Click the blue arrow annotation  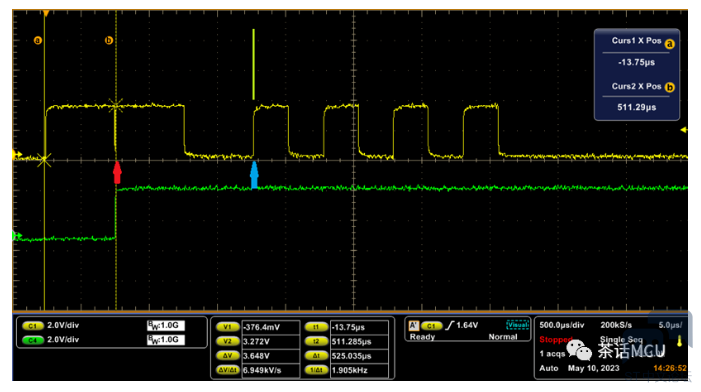(254, 174)
